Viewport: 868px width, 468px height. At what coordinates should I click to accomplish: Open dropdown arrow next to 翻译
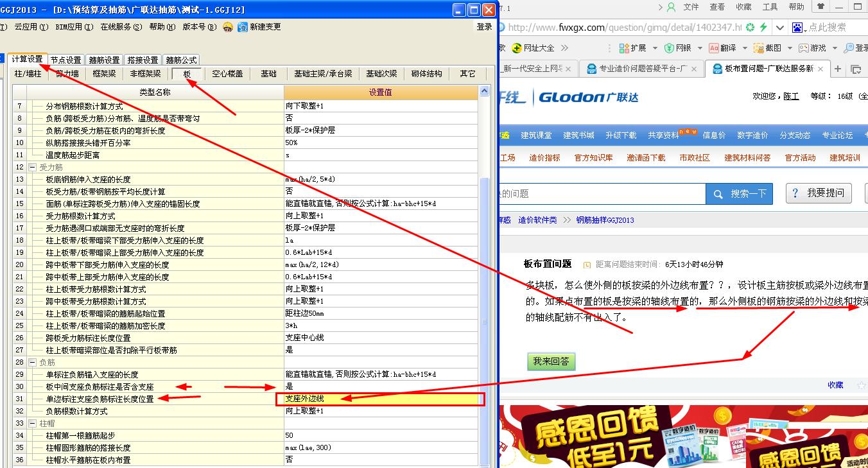(x=744, y=48)
